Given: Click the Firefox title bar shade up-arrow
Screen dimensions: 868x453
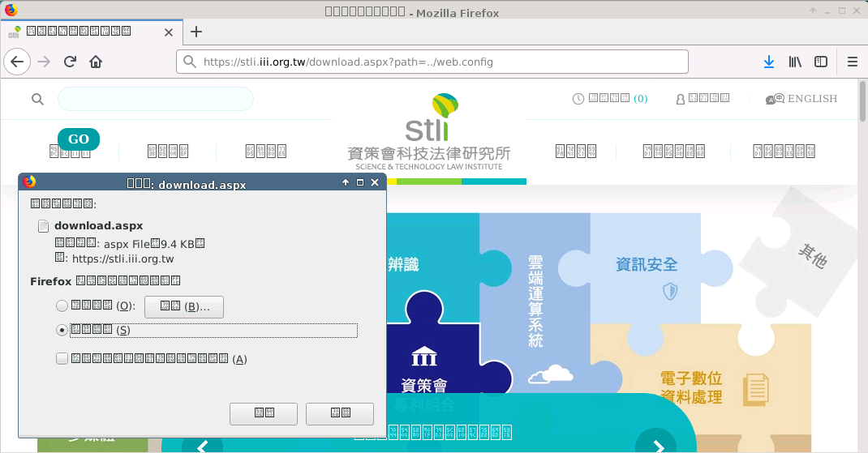Looking at the screenshot, I should pos(813,11).
